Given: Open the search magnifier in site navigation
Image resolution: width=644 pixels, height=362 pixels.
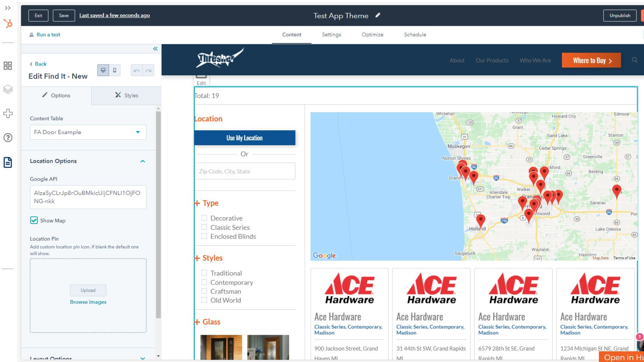Looking at the screenshot, I should click(x=634, y=60).
